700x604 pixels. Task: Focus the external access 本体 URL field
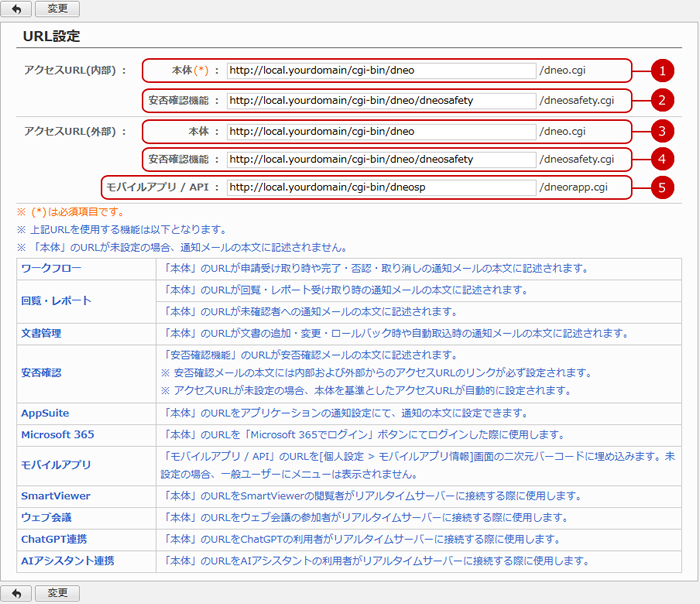(x=381, y=131)
